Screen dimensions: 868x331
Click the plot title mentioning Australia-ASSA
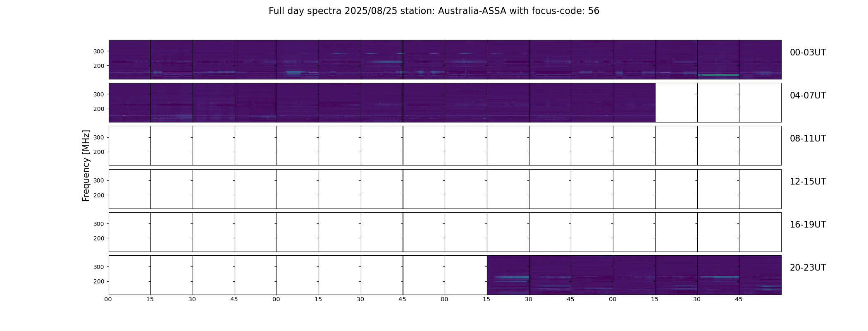coord(434,11)
